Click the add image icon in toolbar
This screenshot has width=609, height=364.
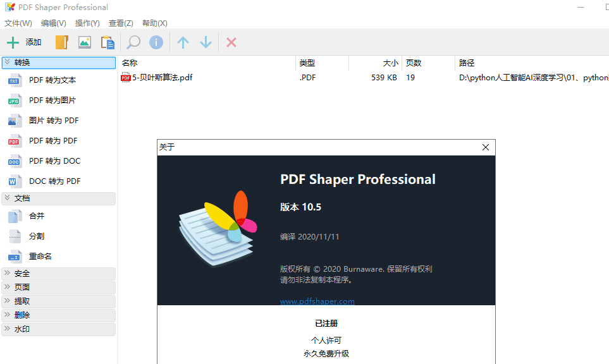tap(85, 42)
